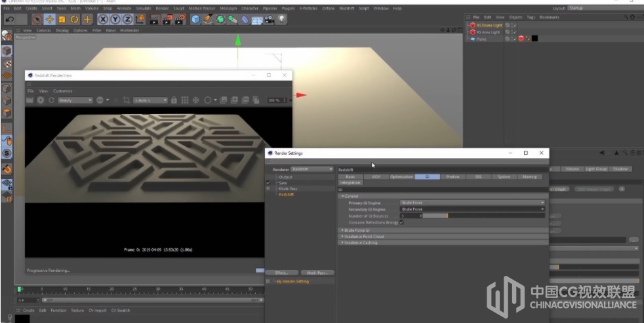The height and width of the screenshot is (323, 644).
Task: Click the Number of GI Bounces value field
Action: tap(411, 216)
